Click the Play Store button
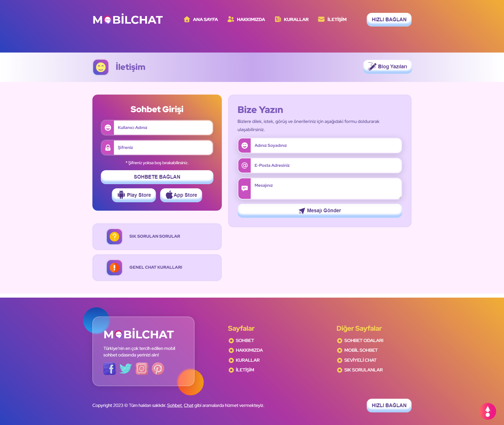The width and height of the screenshot is (504, 425). click(134, 194)
